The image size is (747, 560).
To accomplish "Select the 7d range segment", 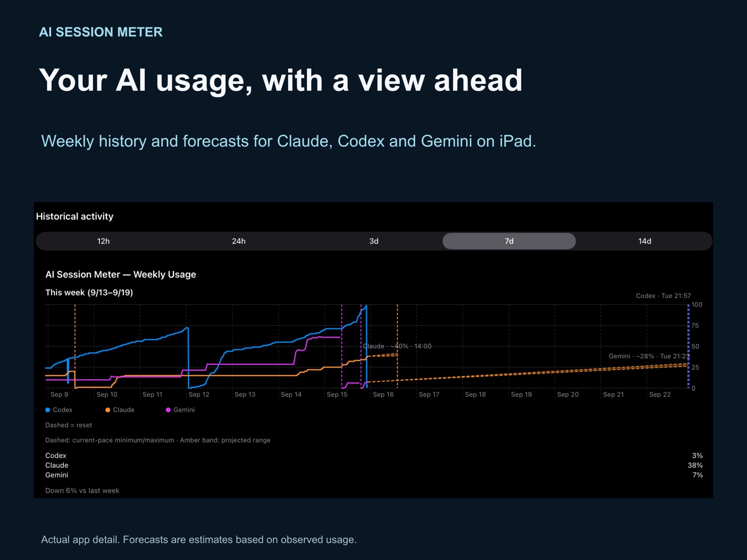I will (509, 241).
